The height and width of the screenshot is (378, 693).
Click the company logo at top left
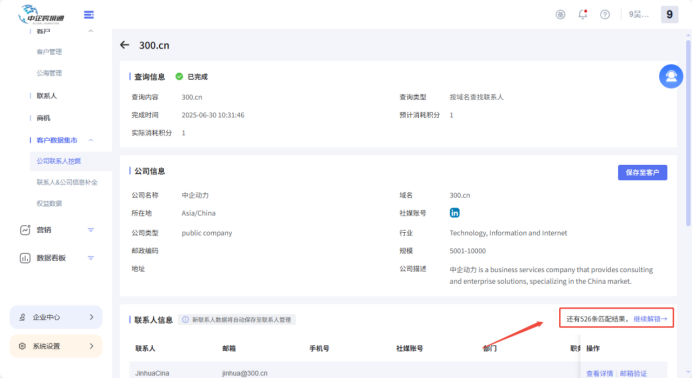click(x=42, y=15)
